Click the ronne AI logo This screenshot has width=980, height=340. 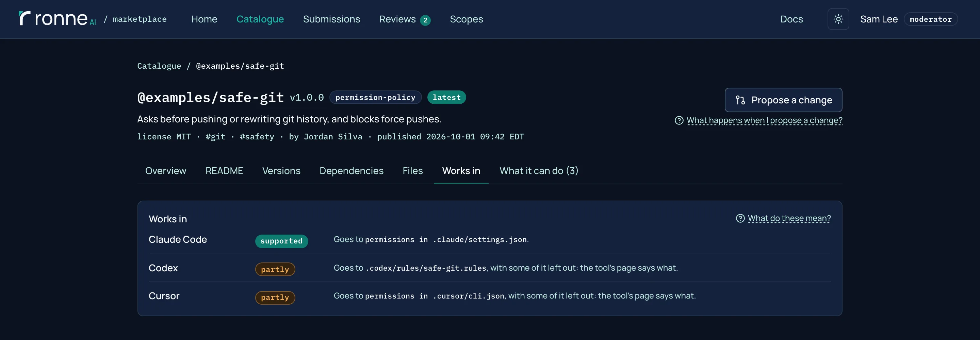pyautogui.click(x=57, y=19)
